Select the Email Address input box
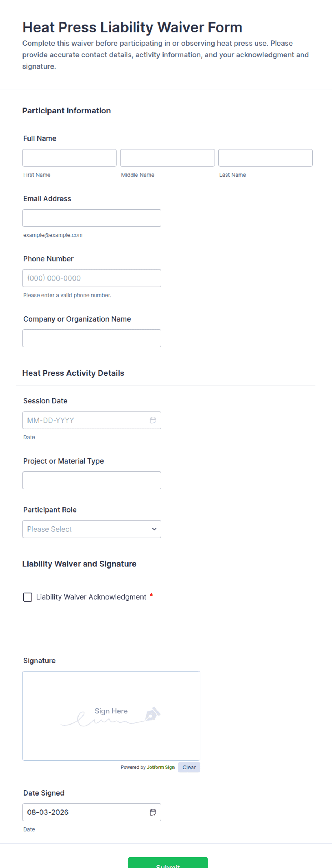Screen dimensions: 332x868 point(92,218)
